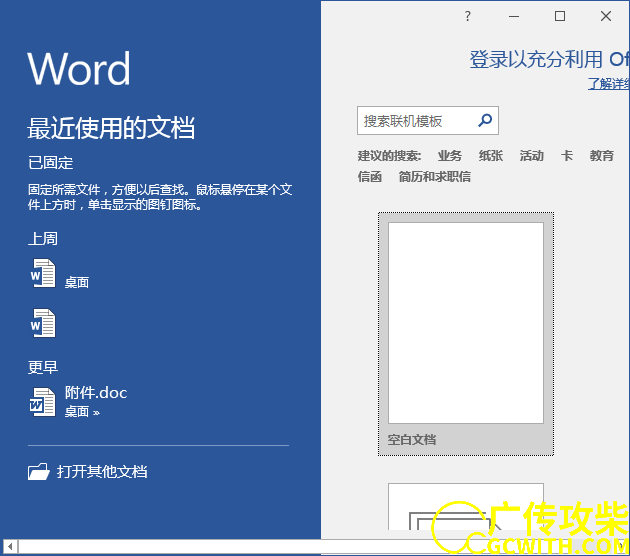Click the 登录以充分利用 Office heading

(549, 59)
